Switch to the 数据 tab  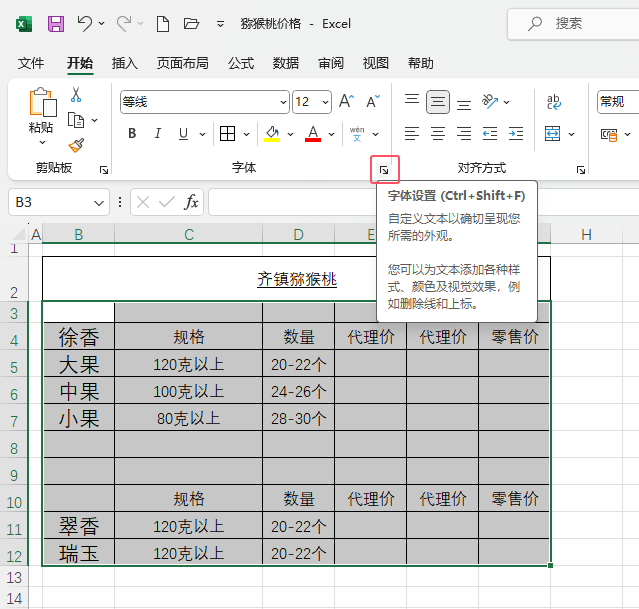click(x=286, y=63)
